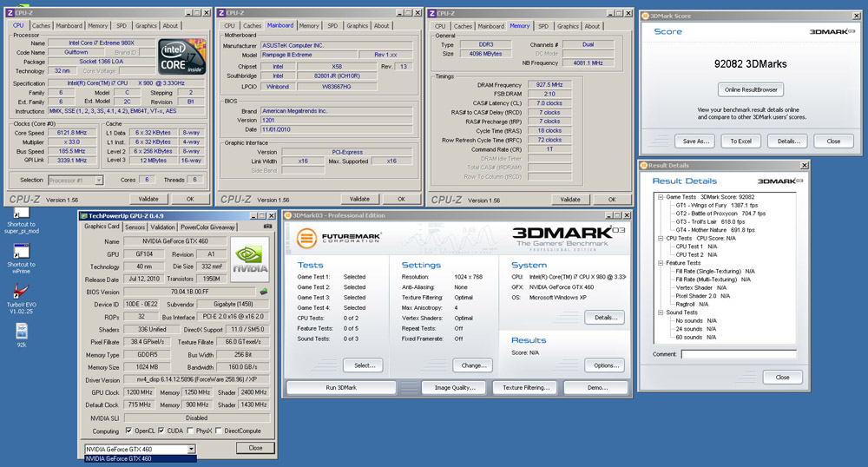
Task: Export results with To Excel button
Action: point(740,141)
